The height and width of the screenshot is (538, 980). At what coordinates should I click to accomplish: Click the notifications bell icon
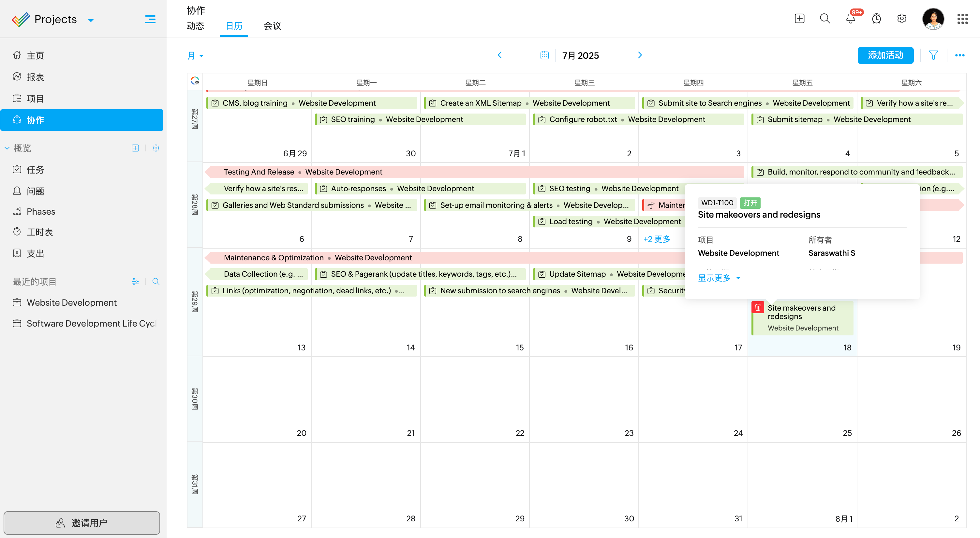click(850, 19)
